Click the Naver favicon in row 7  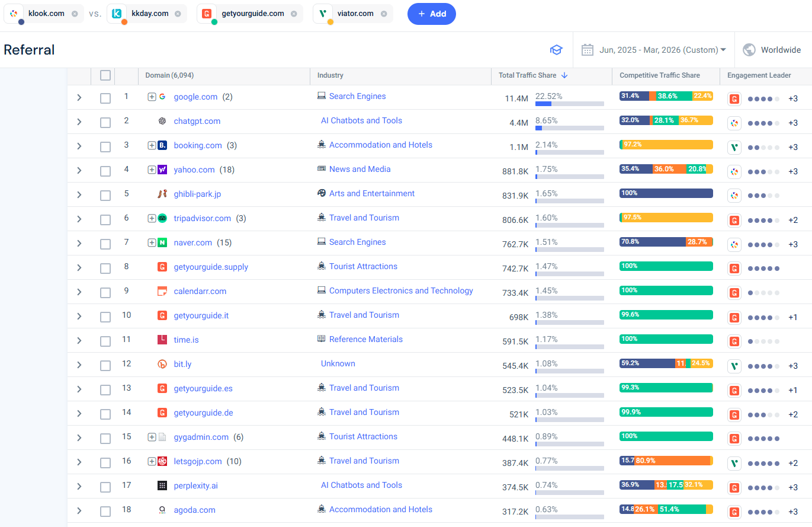[162, 242]
